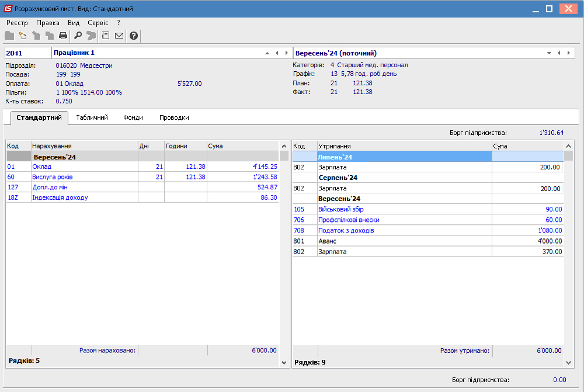Open help with the question mark icon
Image resolution: width=584 pixels, height=392 pixels.
click(x=134, y=36)
